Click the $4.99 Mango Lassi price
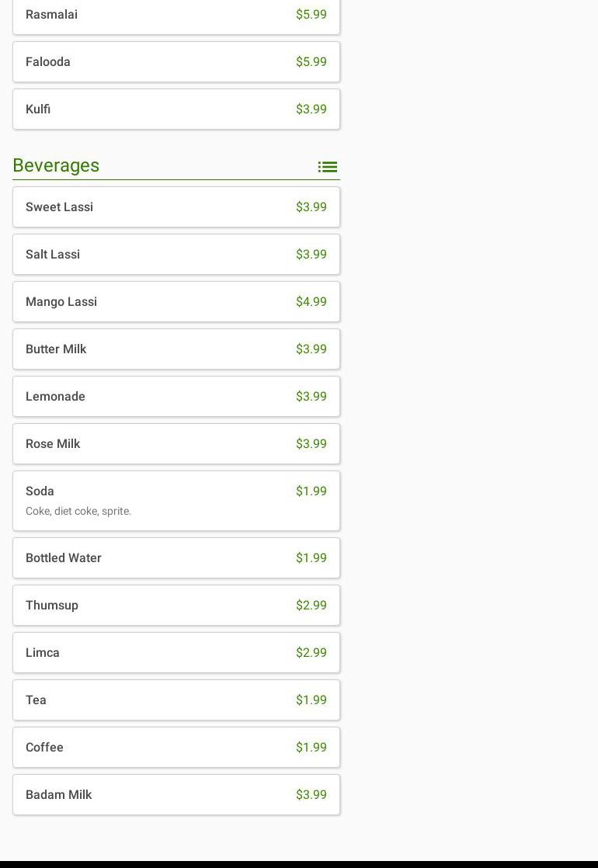The width and height of the screenshot is (598, 868). (x=311, y=302)
